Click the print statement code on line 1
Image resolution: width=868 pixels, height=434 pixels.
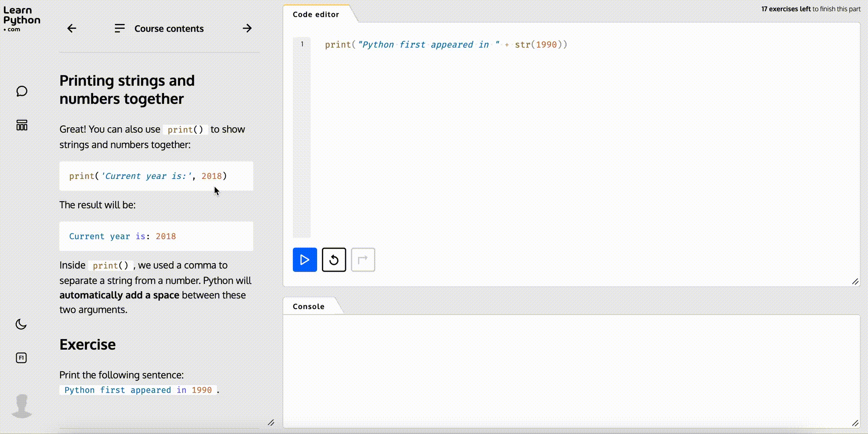click(x=445, y=44)
